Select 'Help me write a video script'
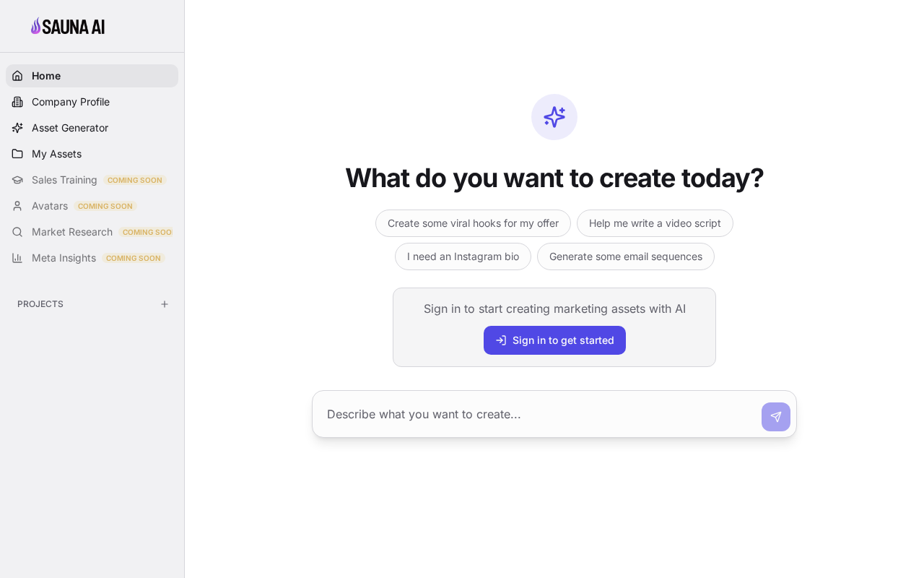Viewport: 924px width, 578px height. click(655, 223)
